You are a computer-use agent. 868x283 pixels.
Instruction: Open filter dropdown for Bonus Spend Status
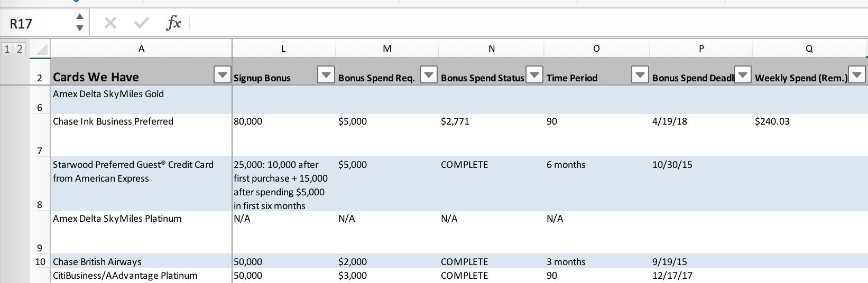534,75
